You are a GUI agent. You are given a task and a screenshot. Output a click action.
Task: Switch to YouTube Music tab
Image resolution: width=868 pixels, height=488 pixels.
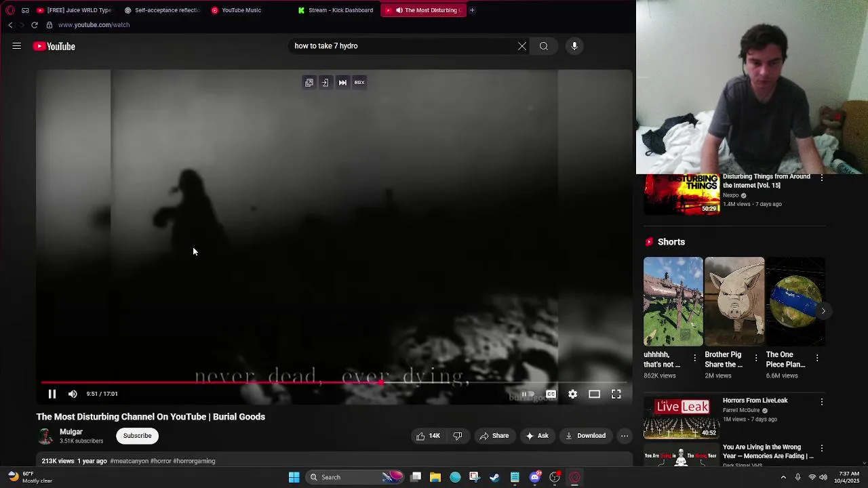click(237, 10)
